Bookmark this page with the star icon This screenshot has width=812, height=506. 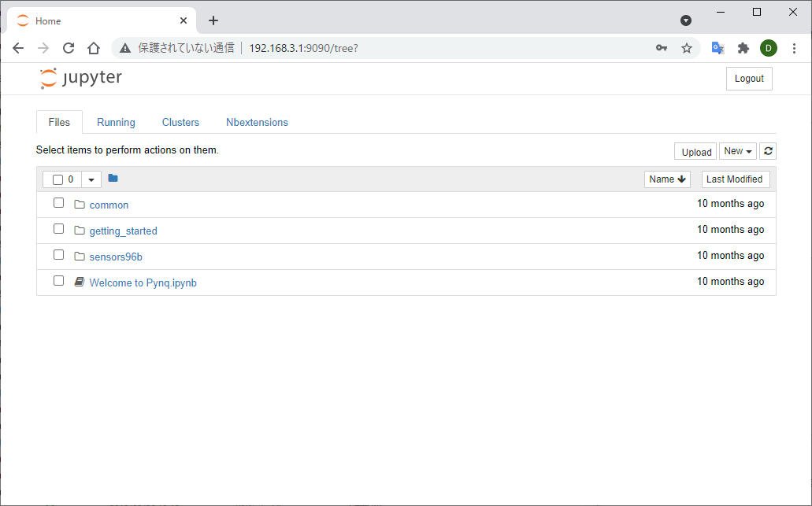(x=687, y=48)
